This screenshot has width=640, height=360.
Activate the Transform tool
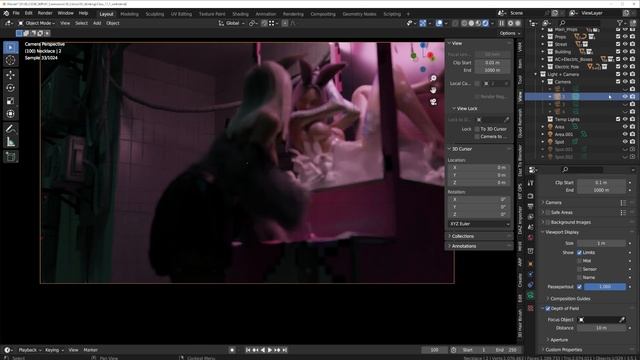coord(11,114)
